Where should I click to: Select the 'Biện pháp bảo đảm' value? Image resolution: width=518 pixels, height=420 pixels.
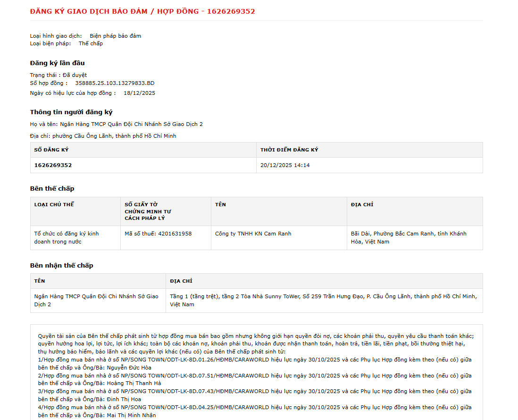(x=115, y=36)
